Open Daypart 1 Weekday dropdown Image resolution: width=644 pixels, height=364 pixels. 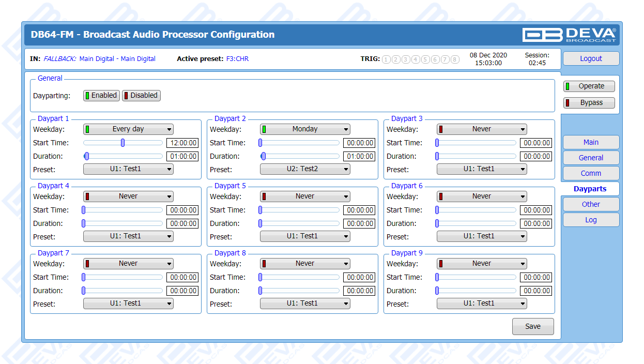tap(128, 129)
